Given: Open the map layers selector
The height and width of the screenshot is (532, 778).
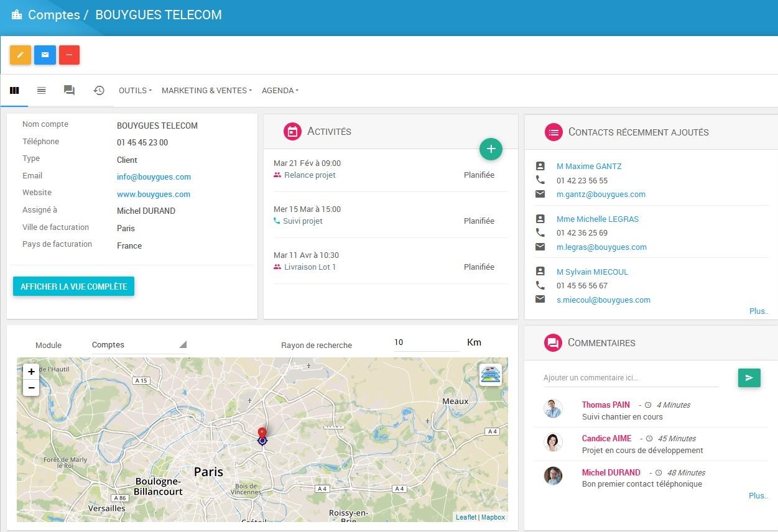Looking at the screenshot, I should point(490,375).
